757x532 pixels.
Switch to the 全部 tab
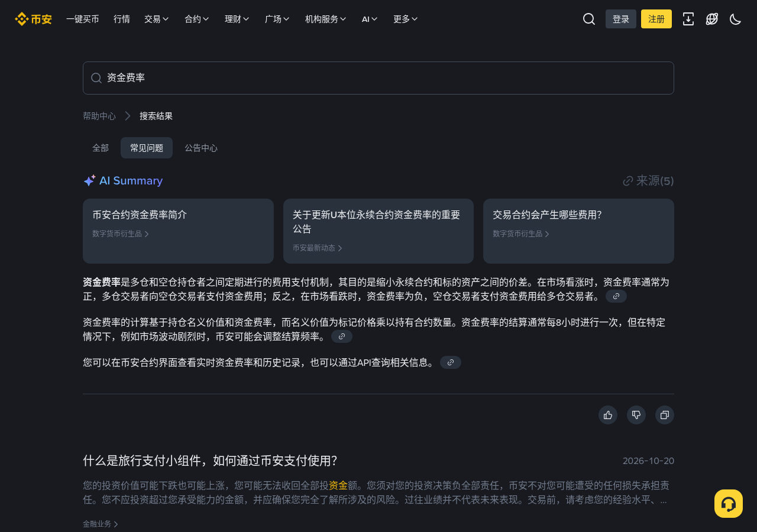click(101, 148)
